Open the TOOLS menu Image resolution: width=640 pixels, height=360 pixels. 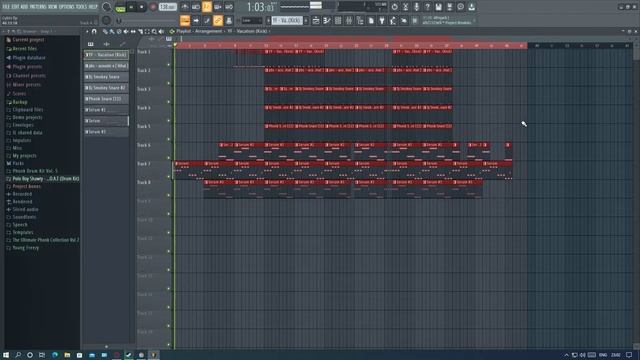(x=81, y=7)
